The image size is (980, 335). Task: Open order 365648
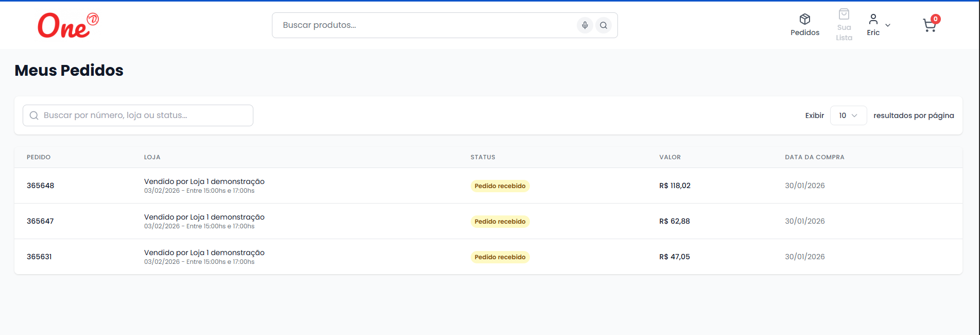point(41,186)
